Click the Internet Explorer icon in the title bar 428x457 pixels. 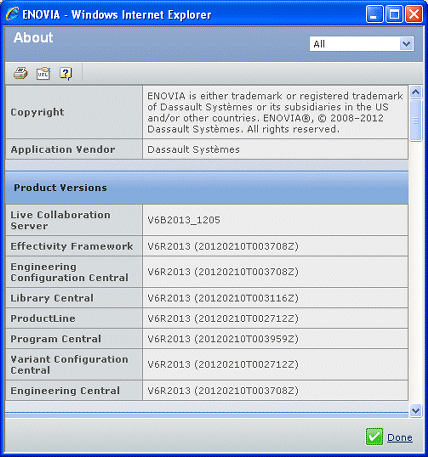tap(13, 14)
